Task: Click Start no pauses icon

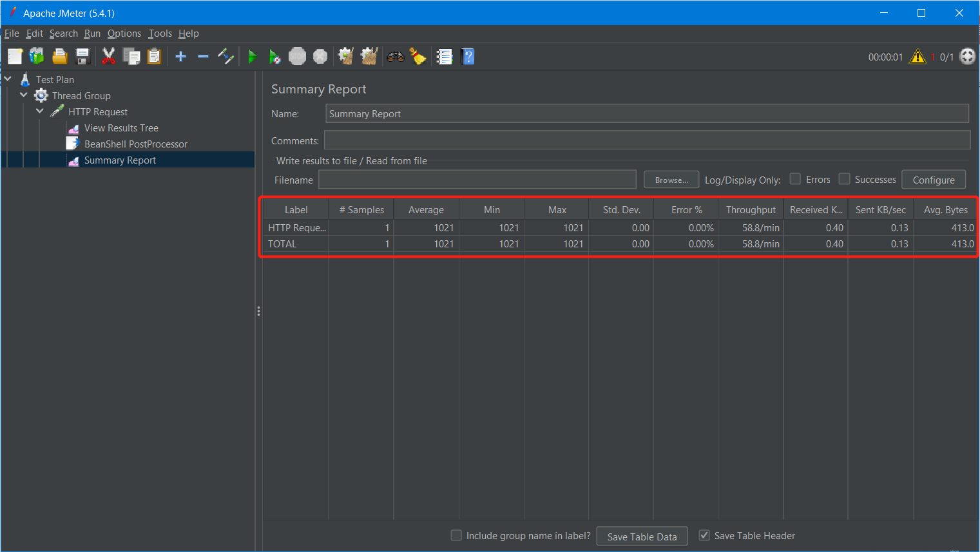Action: (275, 57)
